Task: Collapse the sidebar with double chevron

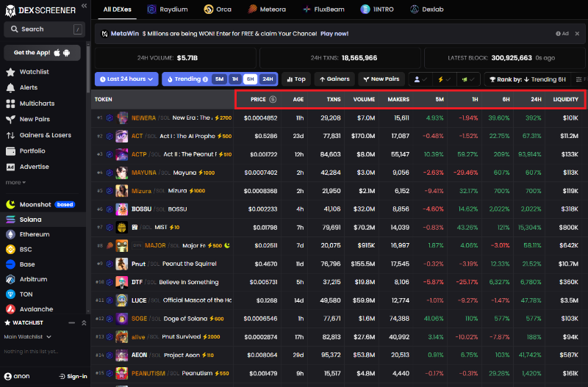Action: pos(84,6)
